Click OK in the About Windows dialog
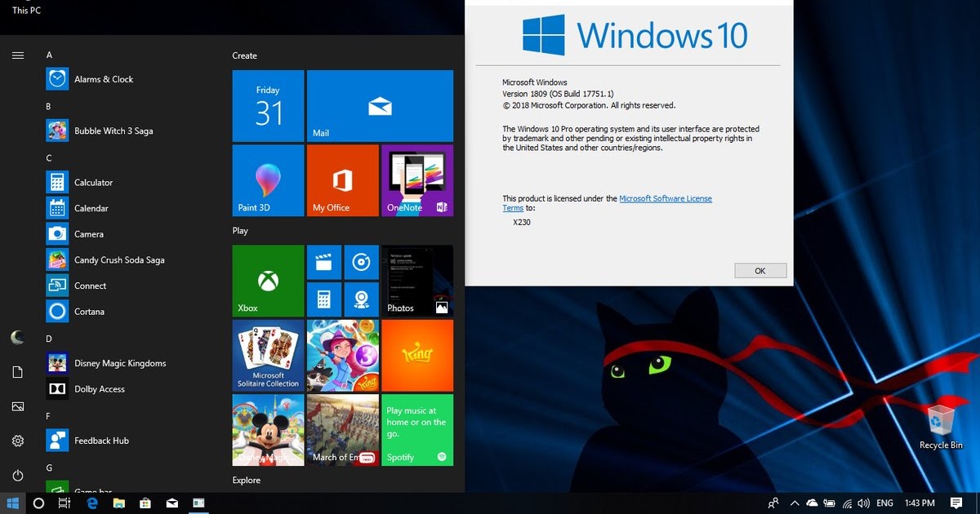Image resolution: width=980 pixels, height=514 pixels. (x=759, y=270)
